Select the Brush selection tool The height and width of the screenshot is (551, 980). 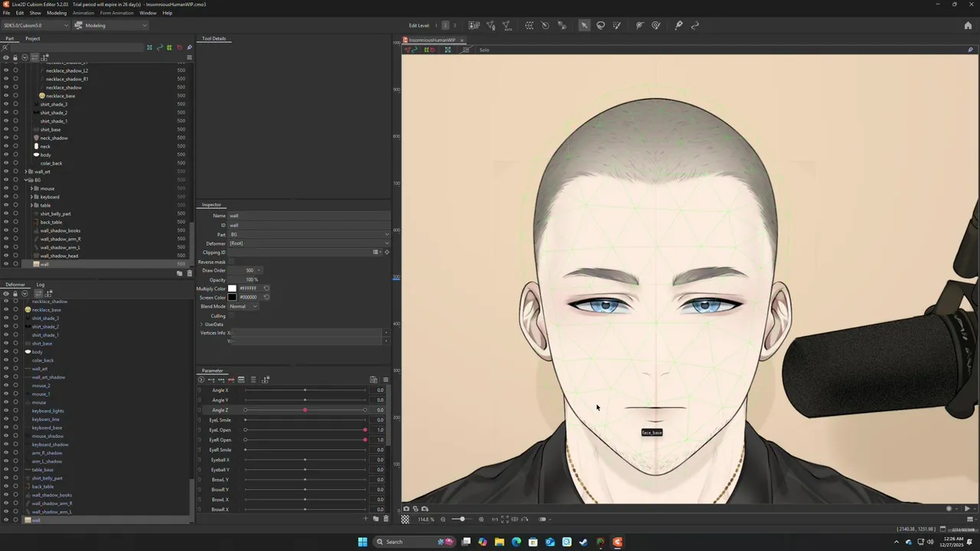click(x=617, y=25)
